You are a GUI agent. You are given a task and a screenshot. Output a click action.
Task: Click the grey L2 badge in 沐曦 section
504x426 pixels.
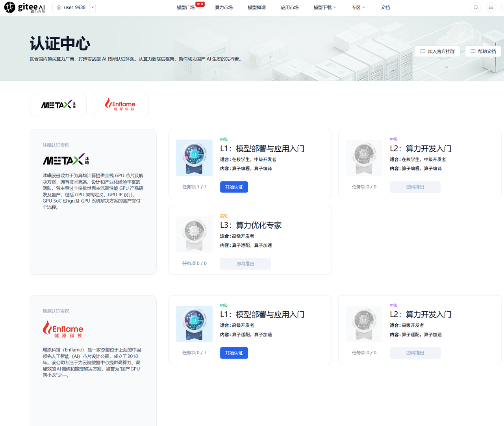coord(364,158)
